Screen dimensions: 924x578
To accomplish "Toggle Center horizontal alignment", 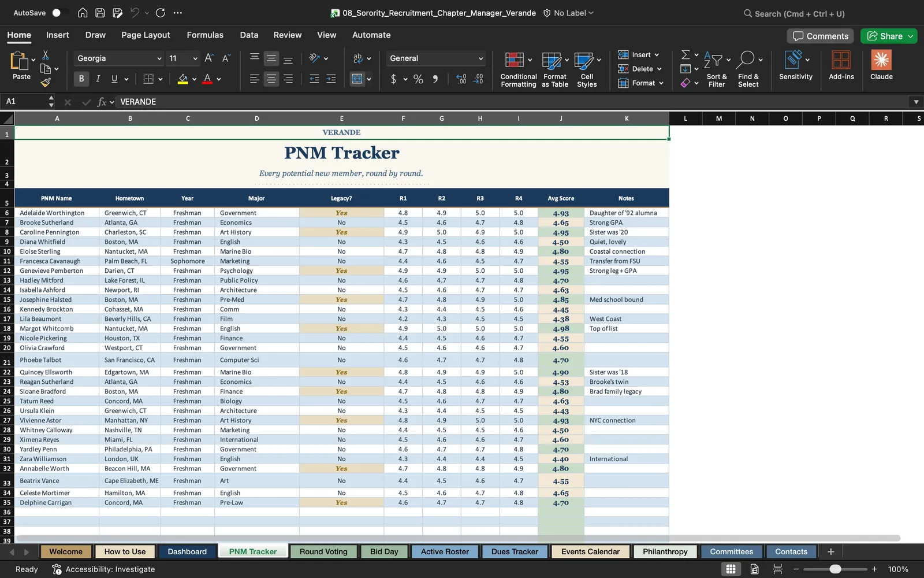I will pos(271,79).
